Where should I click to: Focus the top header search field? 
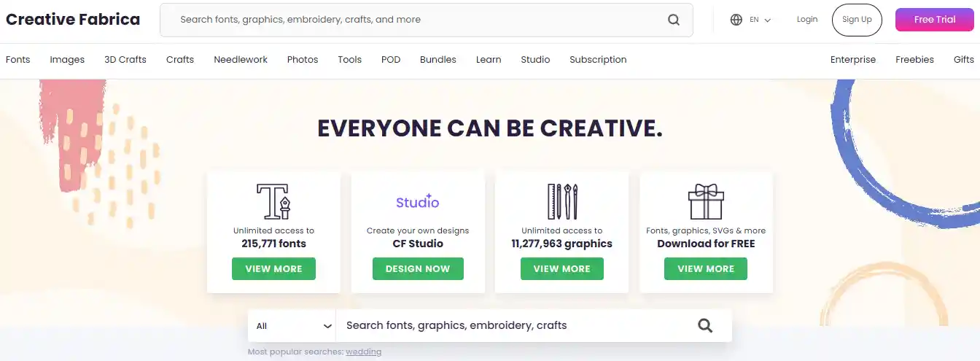[426, 20]
